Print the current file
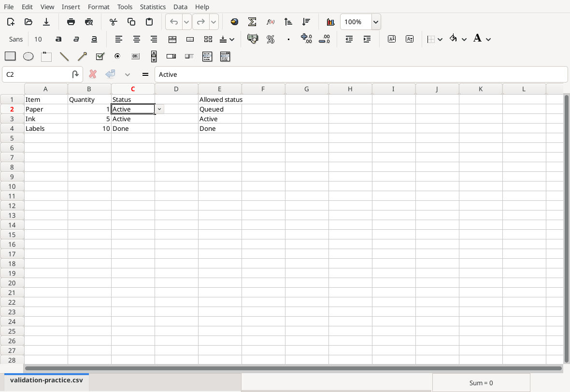The width and height of the screenshot is (570, 392). [x=71, y=22]
